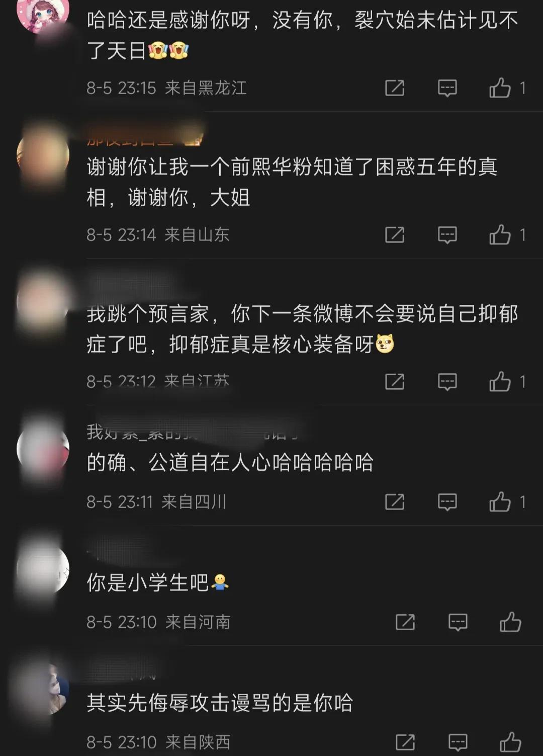The width and height of the screenshot is (543, 756).
Task: Reply to the 江苏 comment
Action: pos(447,381)
